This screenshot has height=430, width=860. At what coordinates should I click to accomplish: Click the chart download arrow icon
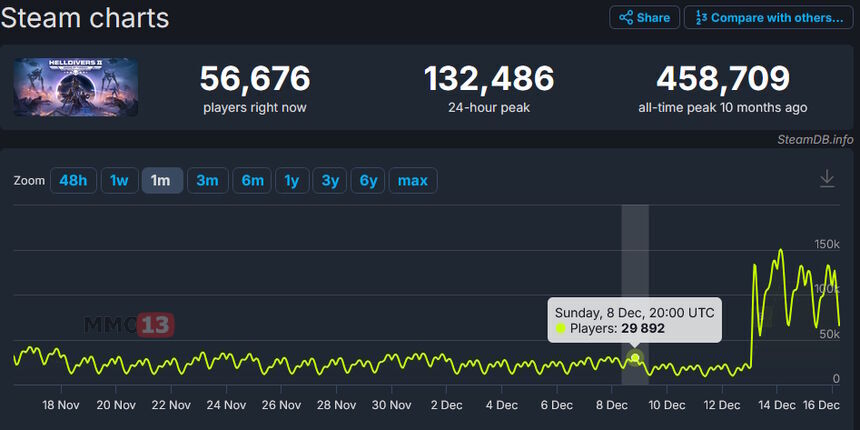(x=827, y=179)
